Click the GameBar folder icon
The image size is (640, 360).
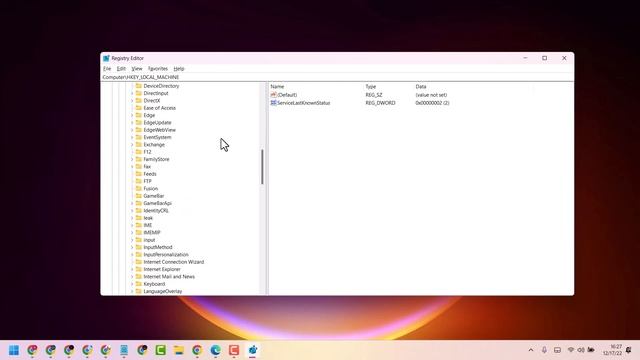pos(138,196)
